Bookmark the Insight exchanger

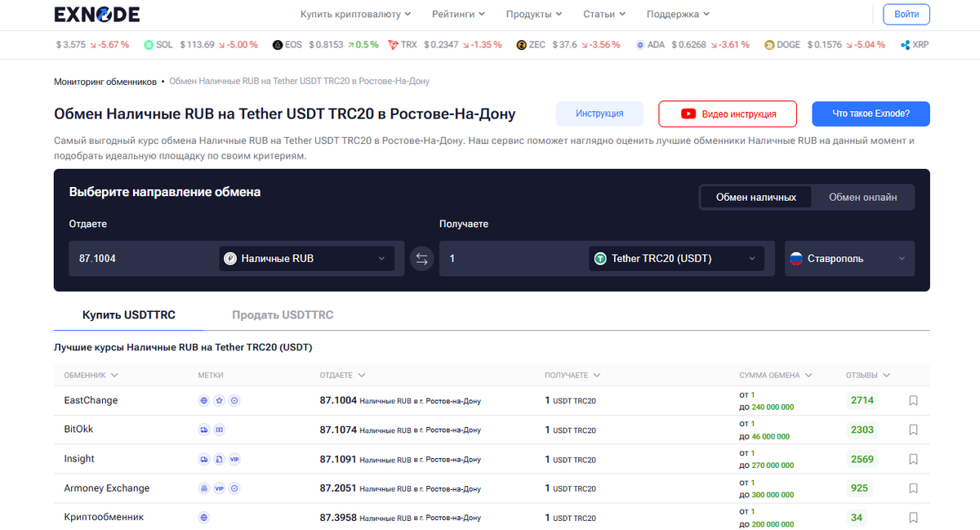pyautogui.click(x=914, y=459)
